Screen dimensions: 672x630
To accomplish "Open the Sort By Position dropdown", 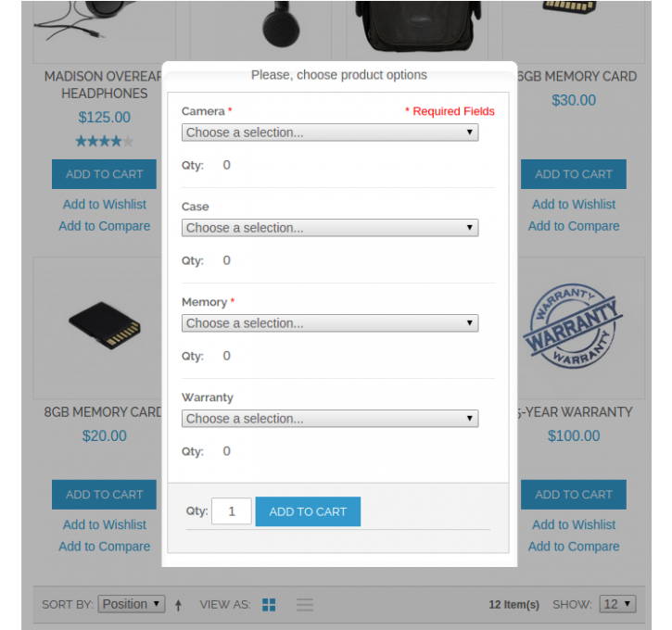I will 131,604.
